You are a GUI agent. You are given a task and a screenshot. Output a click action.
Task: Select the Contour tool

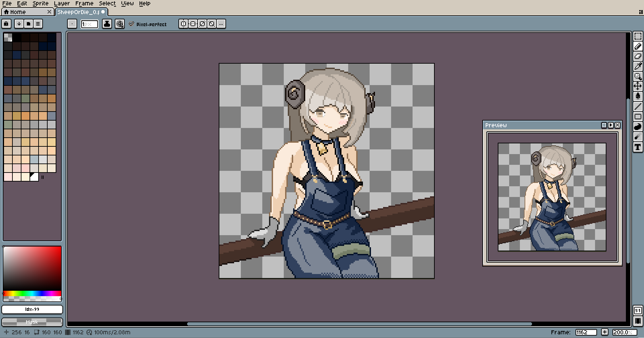tap(638, 127)
